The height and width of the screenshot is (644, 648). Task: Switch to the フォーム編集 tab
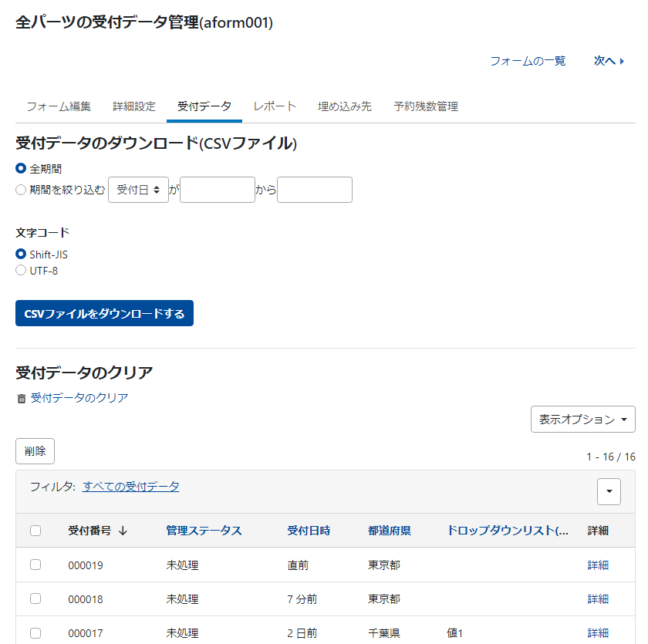pyautogui.click(x=59, y=106)
